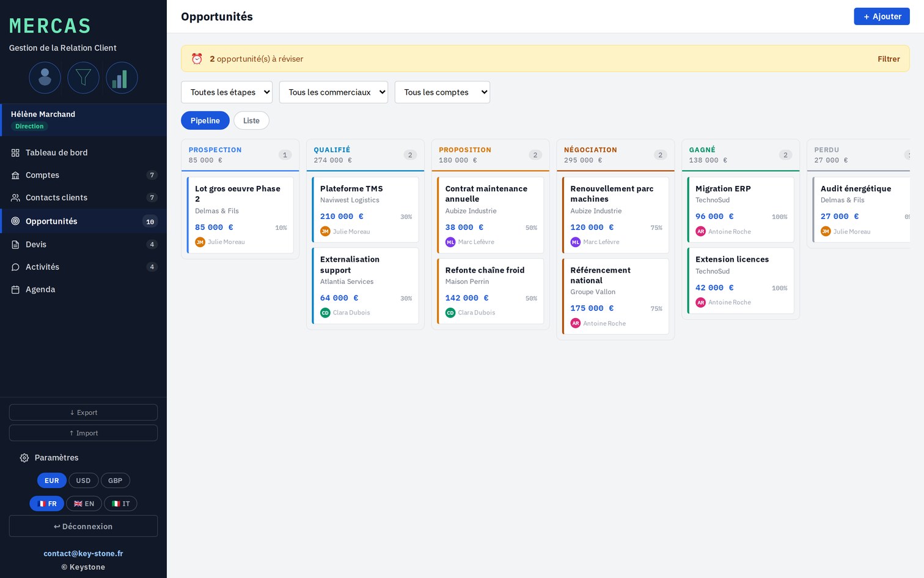This screenshot has width=924, height=578.
Task: Switch currency to USD
Action: (83, 481)
